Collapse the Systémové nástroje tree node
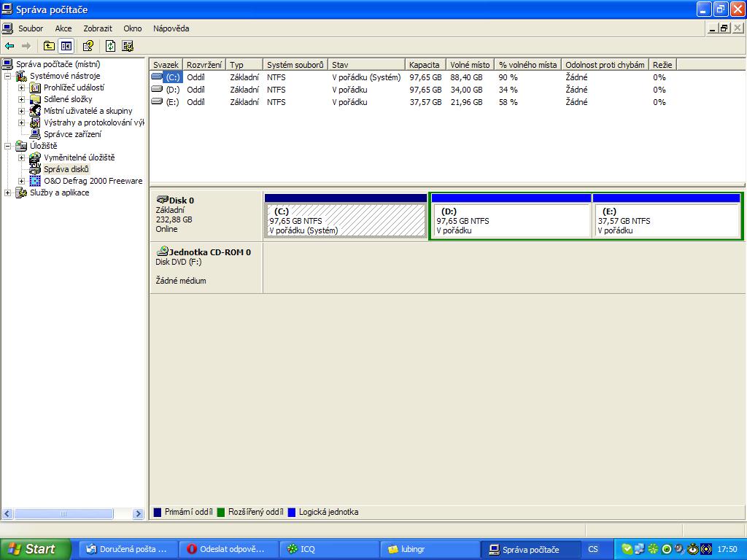 [x=8, y=76]
